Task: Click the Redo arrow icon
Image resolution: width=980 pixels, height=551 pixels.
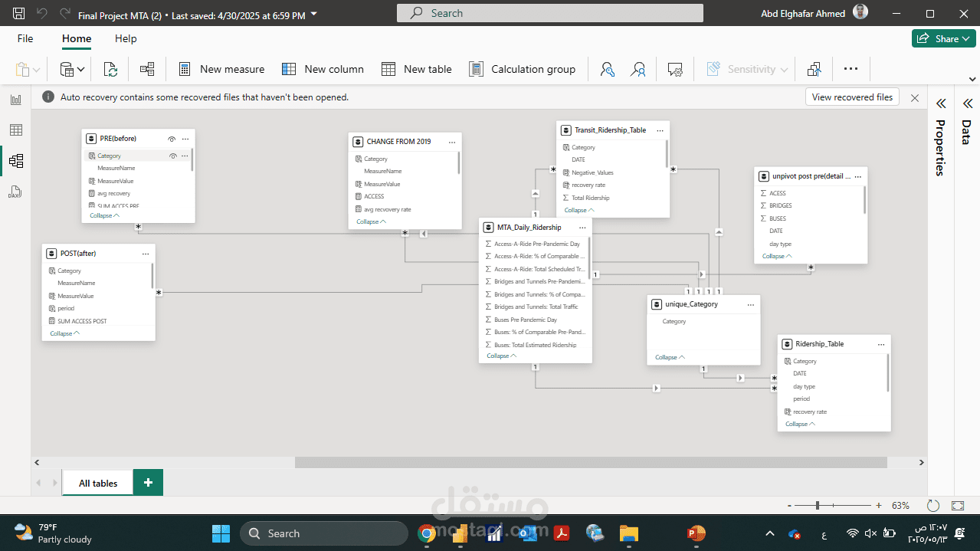Action: point(64,14)
